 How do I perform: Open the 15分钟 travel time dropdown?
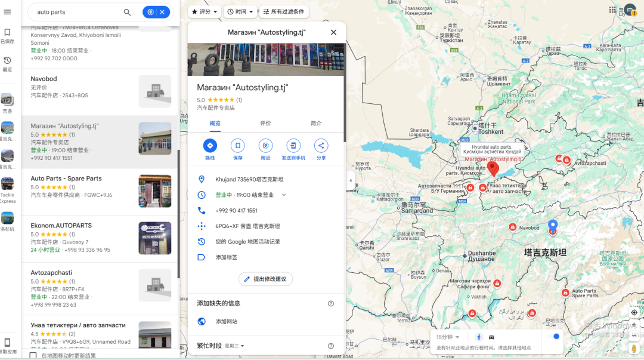[x=447, y=337]
